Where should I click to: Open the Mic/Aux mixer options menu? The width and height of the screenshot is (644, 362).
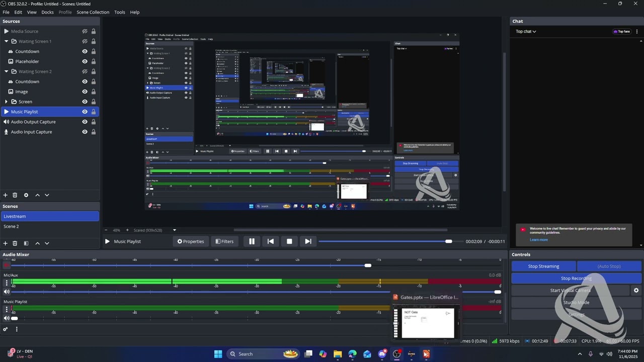click(x=7, y=283)
